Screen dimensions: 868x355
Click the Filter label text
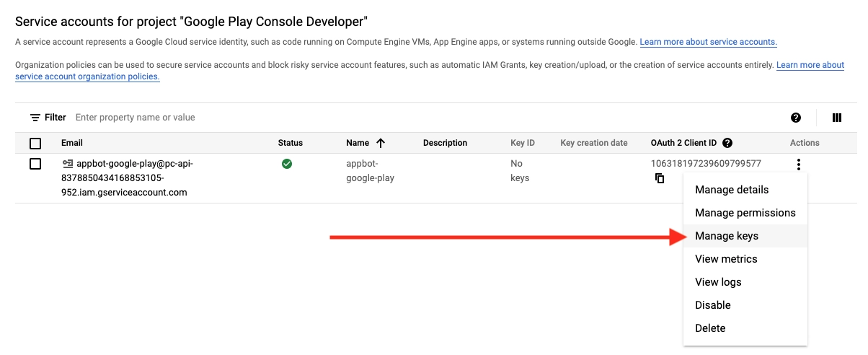(x=56, y=118)
